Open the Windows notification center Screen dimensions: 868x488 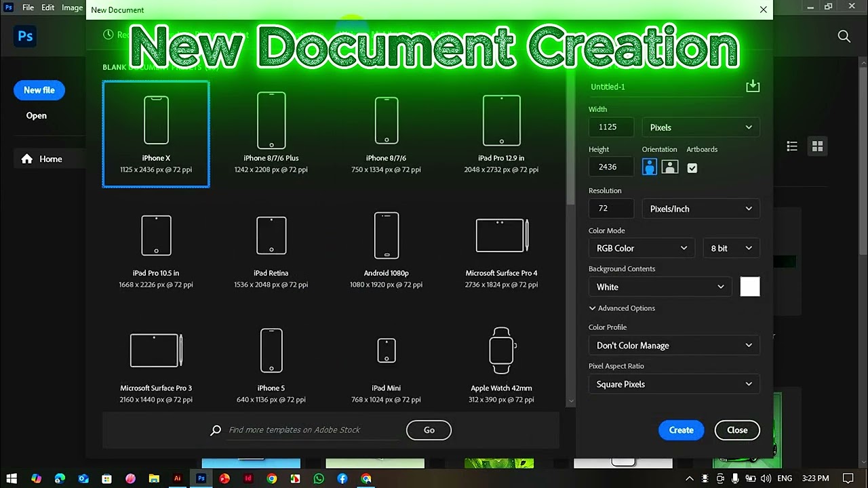point(848,479)
